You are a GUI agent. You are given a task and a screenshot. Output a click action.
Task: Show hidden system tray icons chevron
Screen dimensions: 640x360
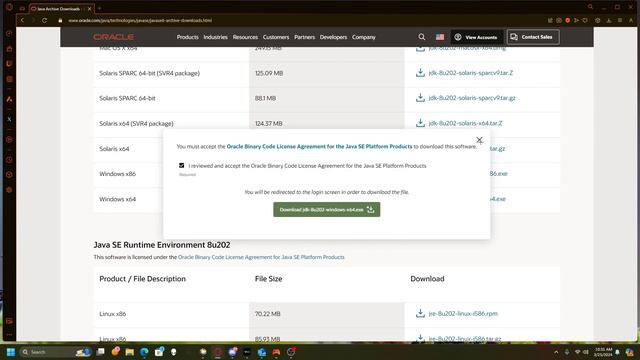point(556,352)
